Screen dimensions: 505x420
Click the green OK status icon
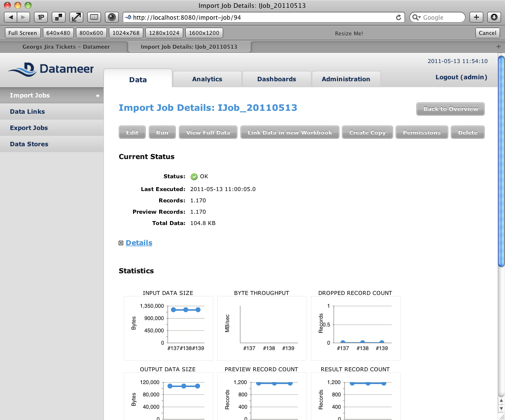click(194, 177)
